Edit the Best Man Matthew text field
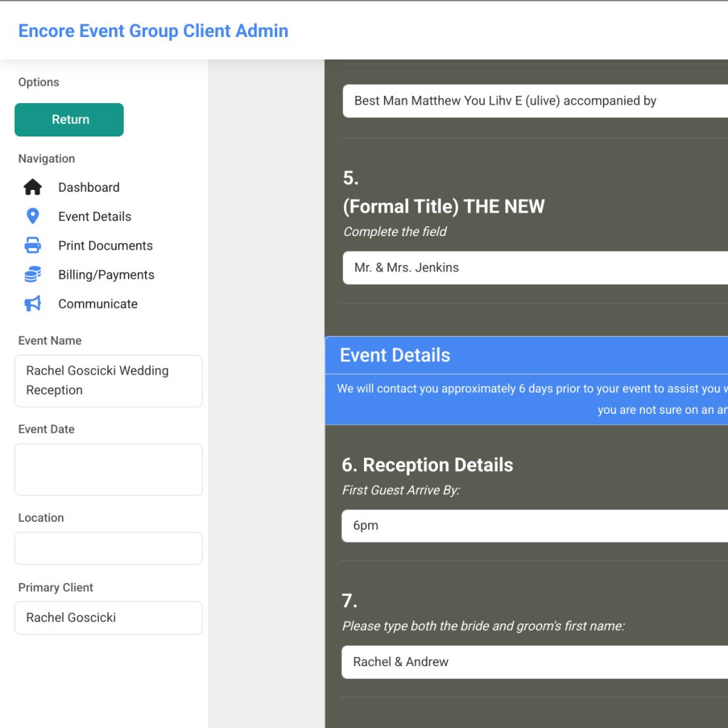 [535, 101]
